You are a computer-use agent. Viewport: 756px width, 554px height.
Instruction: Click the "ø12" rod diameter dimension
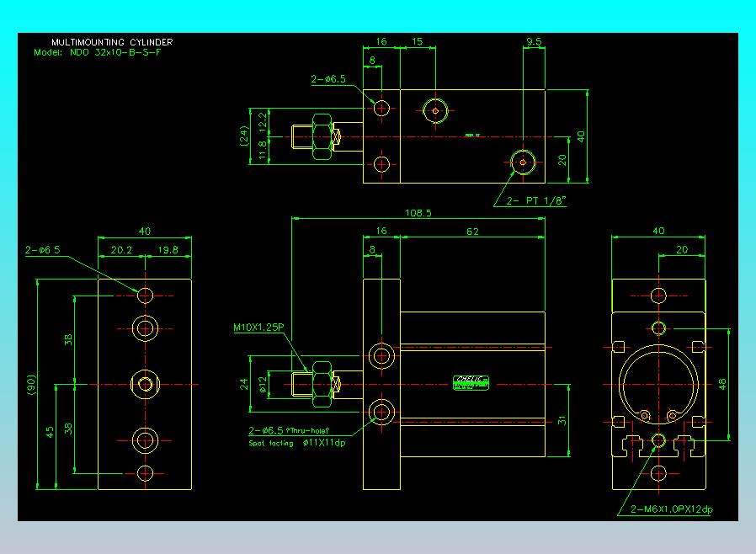[263, 385]
